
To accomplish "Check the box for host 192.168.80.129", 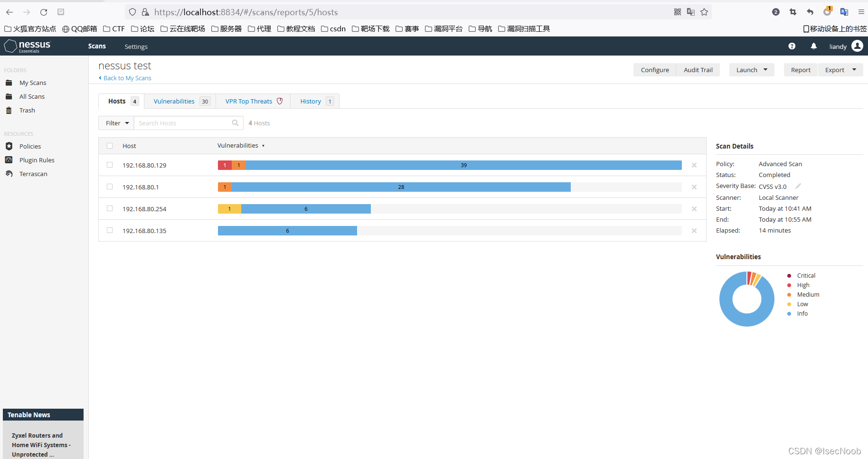I will point(110,165).
